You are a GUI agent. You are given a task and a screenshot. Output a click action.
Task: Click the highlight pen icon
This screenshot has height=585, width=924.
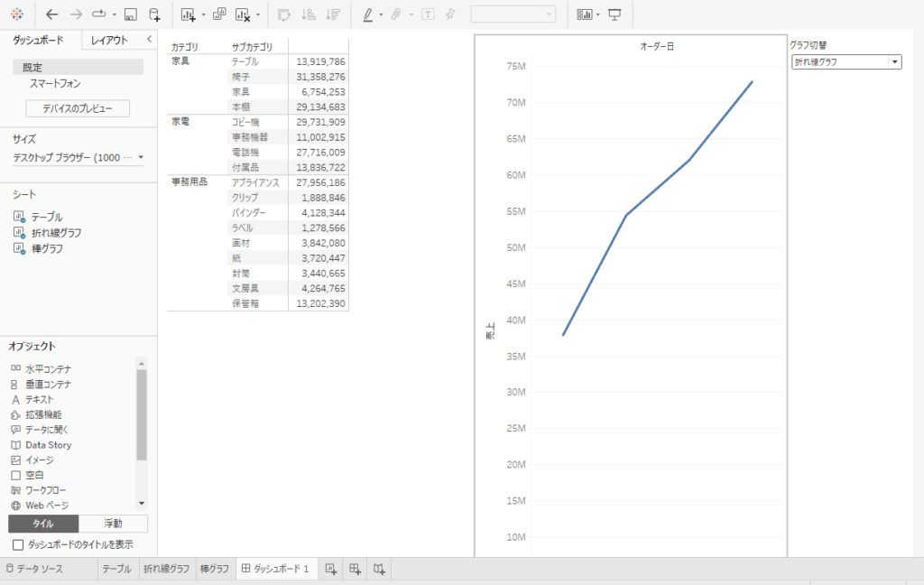[x=367, y=14]
